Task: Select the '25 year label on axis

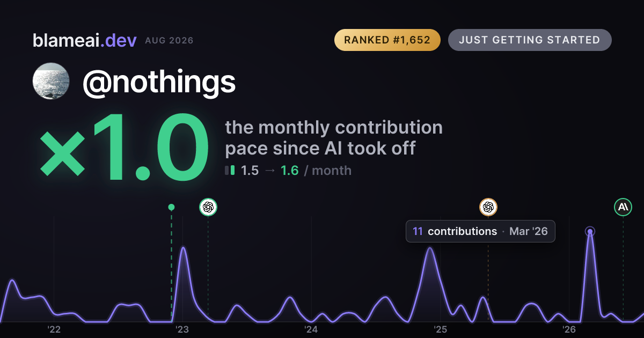Action: click(440, 329)
